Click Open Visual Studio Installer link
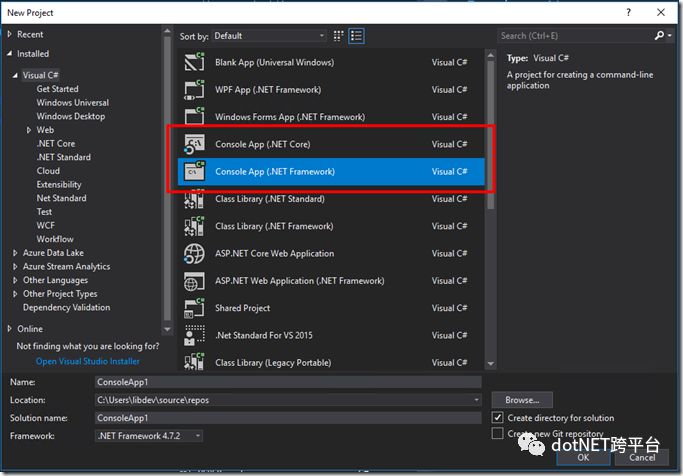This screenshot has height=476, width=683. [x=88, y=361]
